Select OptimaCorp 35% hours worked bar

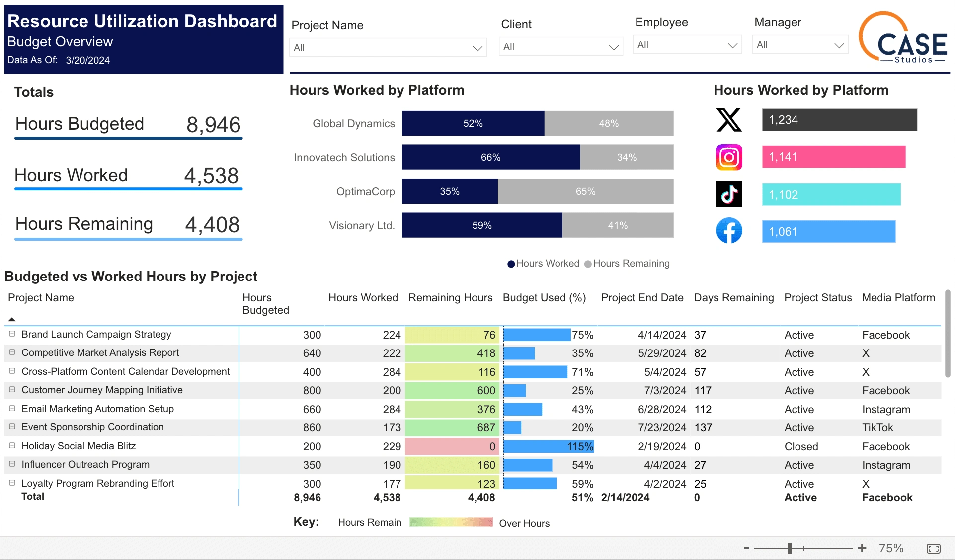(x=450, y=191)
